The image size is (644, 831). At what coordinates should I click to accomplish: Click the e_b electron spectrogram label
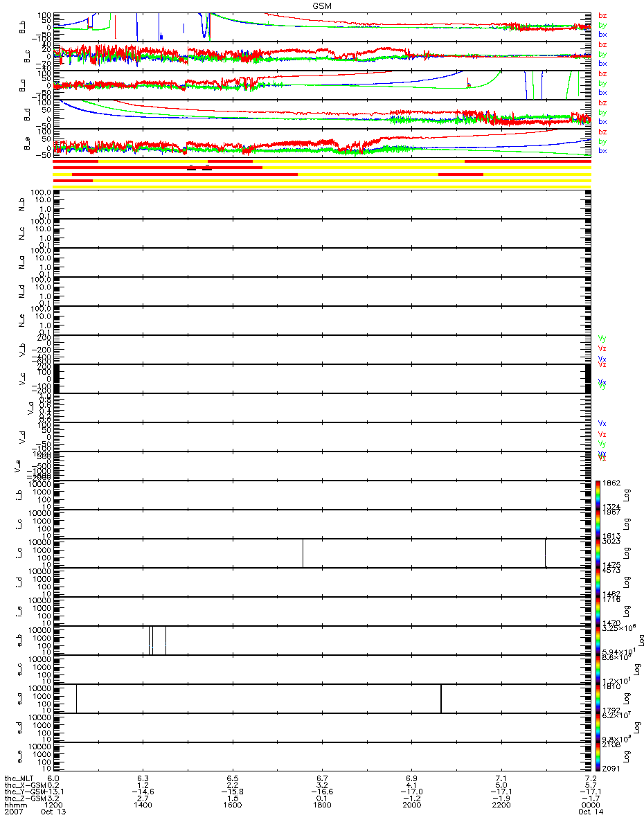[18, 640]
